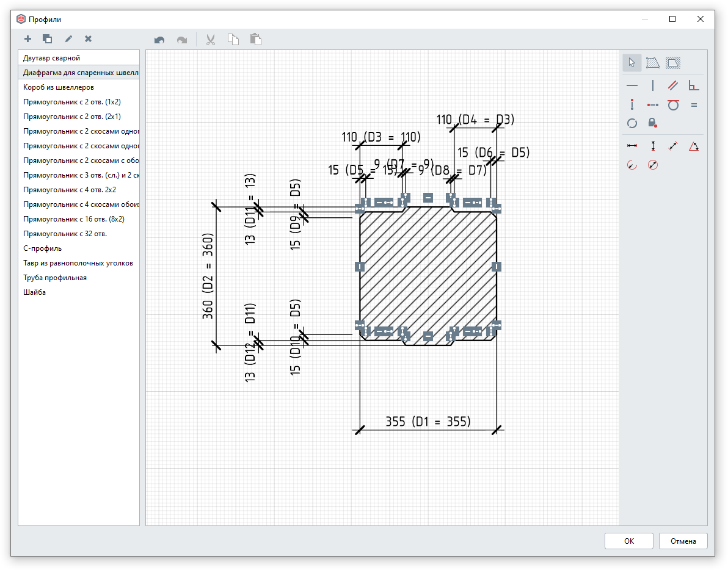Select the horizontal line constraint tool
The height and width of the screenshot is (570, 728).
click(632, 86)
